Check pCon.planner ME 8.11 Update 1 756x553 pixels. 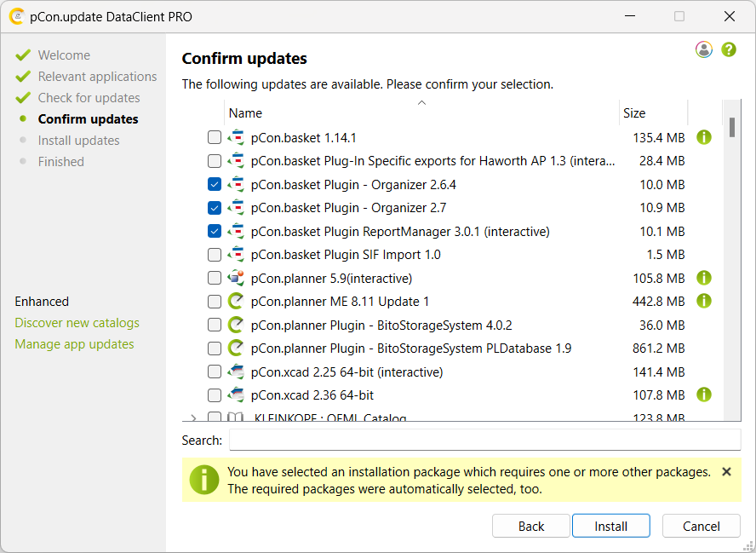214,301
